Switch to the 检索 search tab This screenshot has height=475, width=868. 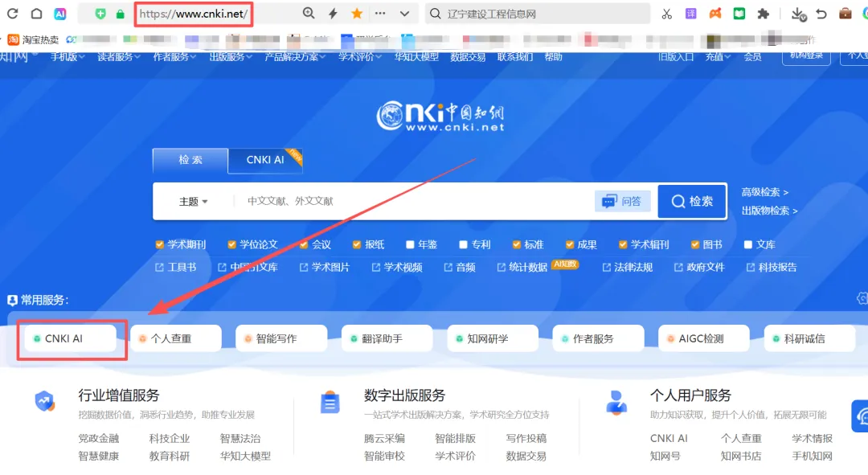tap(190, 160)
